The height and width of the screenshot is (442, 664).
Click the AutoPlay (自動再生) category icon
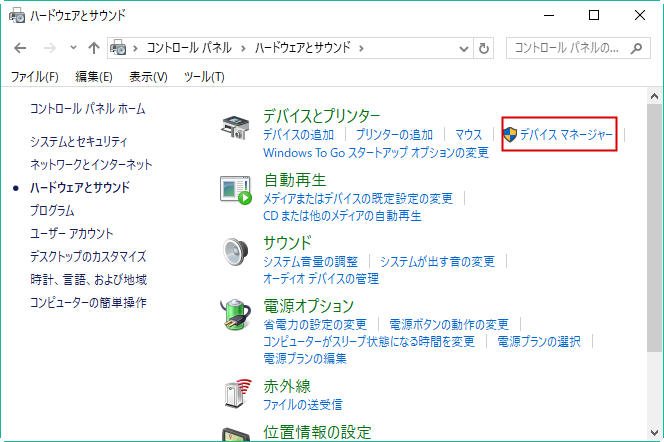point(236,190)
